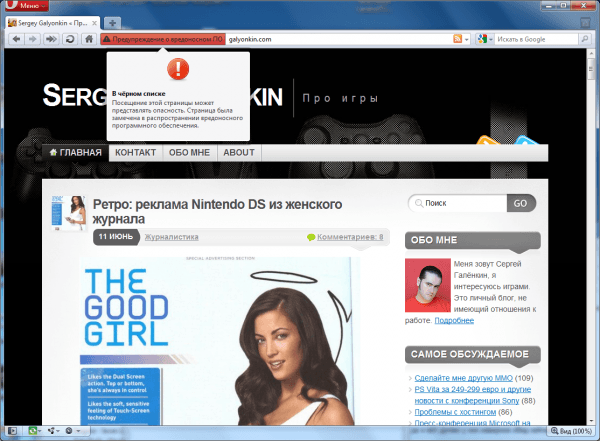Switch to the Sergey Galyonkin tab
The height and width of the screenshot is (441, 600).
coord(53,23)
